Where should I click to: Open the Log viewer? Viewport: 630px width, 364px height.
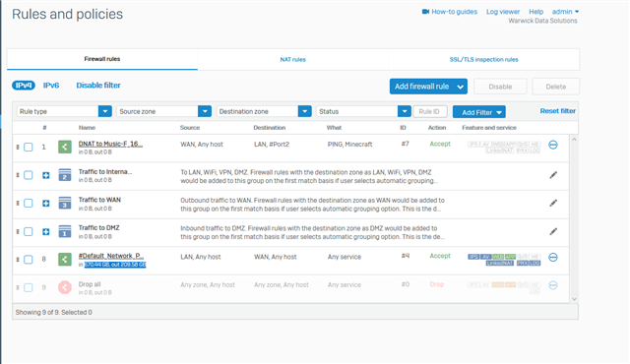pyautogui.click(x=503, y=12)
